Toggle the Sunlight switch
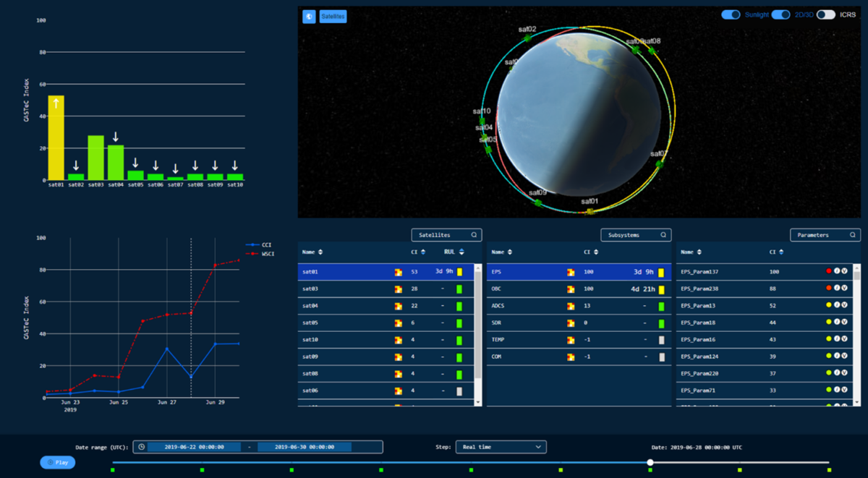868x478 pixels. [731, 14]
